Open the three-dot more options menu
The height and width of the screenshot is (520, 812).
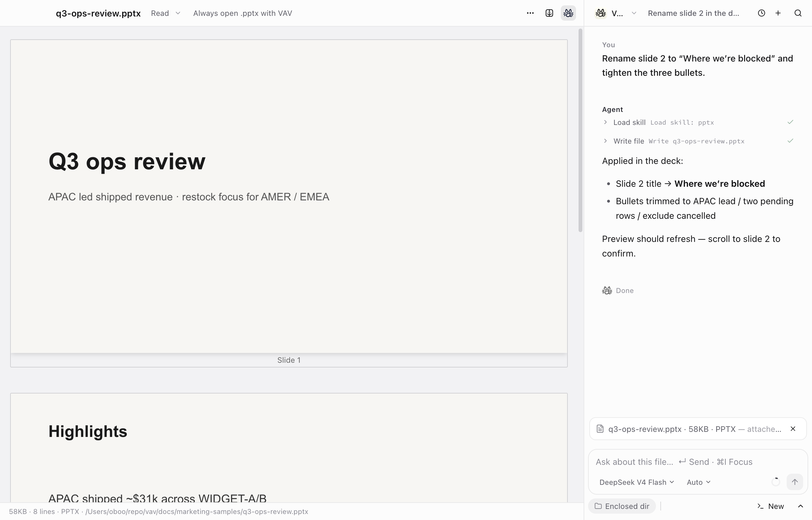[530, 13]
